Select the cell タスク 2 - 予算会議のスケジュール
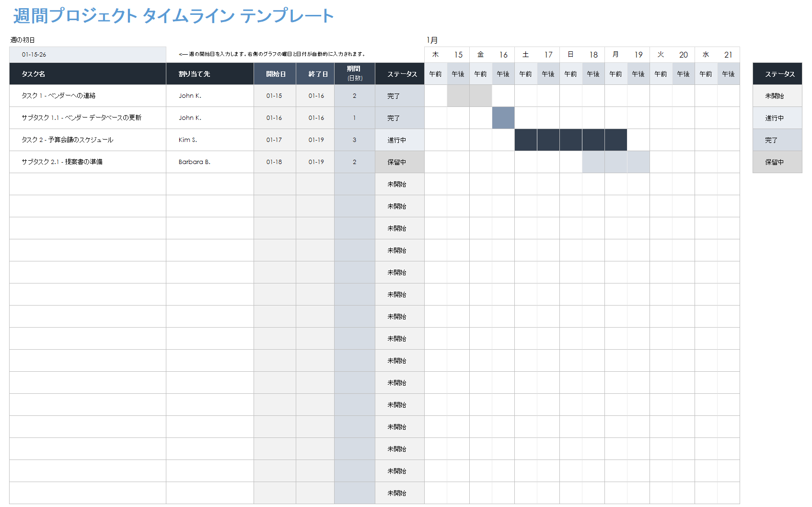 pos(88,140)
